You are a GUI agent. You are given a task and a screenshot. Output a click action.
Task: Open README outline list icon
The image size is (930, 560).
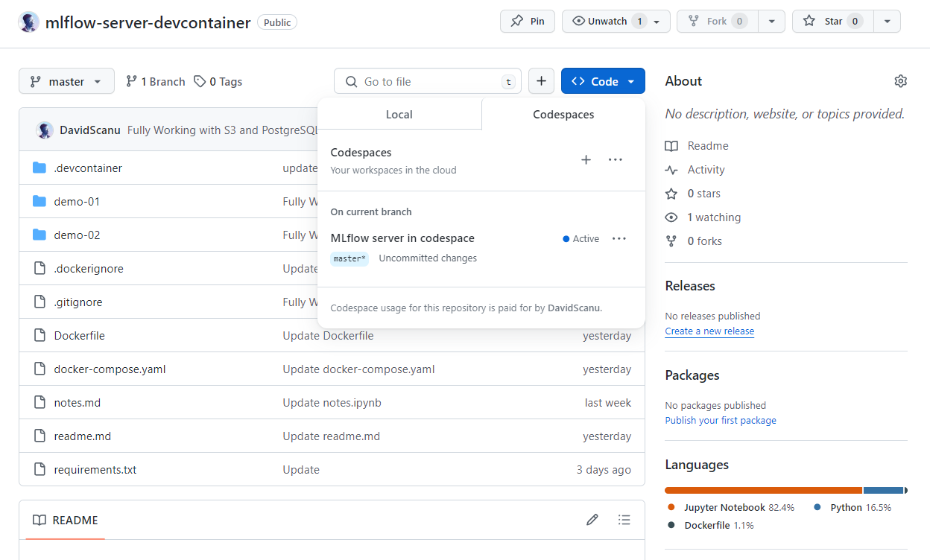click(624, 520)
